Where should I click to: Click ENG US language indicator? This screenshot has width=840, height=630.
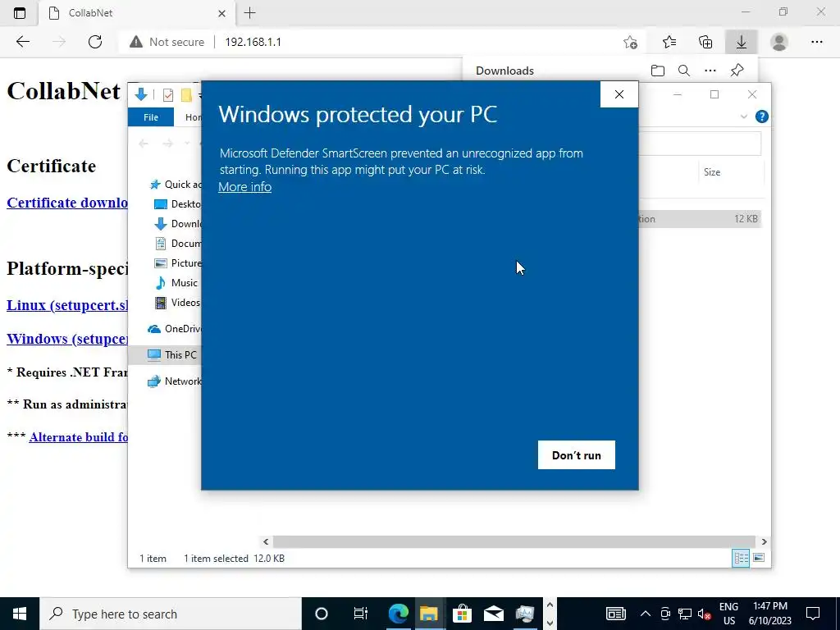coord(728,614)
